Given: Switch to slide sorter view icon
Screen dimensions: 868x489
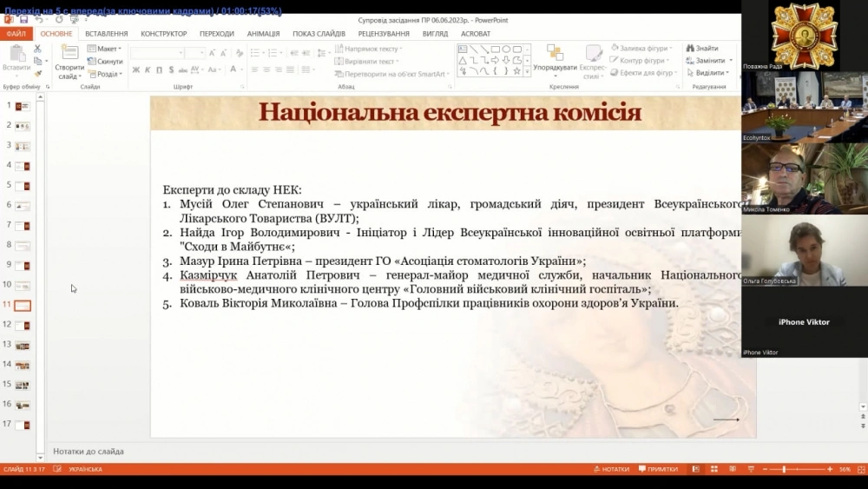Looking at the screenshot, I should (x=714, y=469).
